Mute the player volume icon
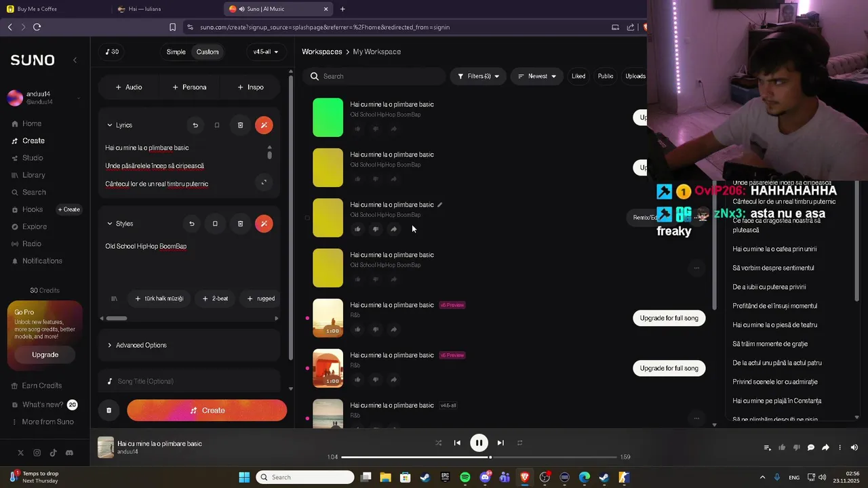Image resolution: width=868 pixels, height=488 pixels. (x=854, y=447)
